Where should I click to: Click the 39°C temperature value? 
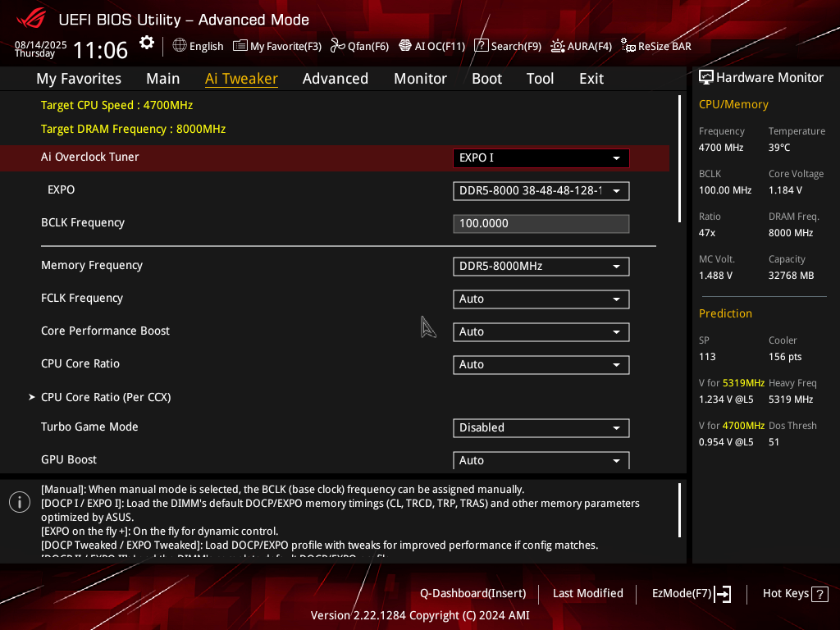click(779, 148)
